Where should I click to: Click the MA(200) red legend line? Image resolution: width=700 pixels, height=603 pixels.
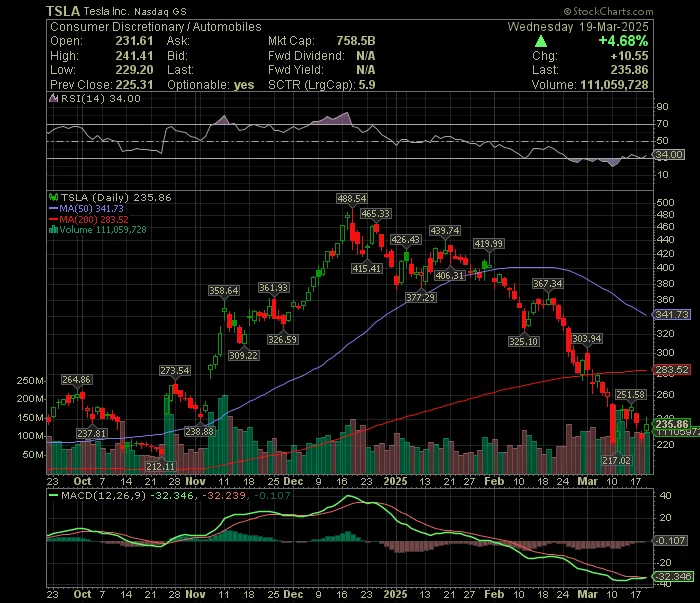54,219
